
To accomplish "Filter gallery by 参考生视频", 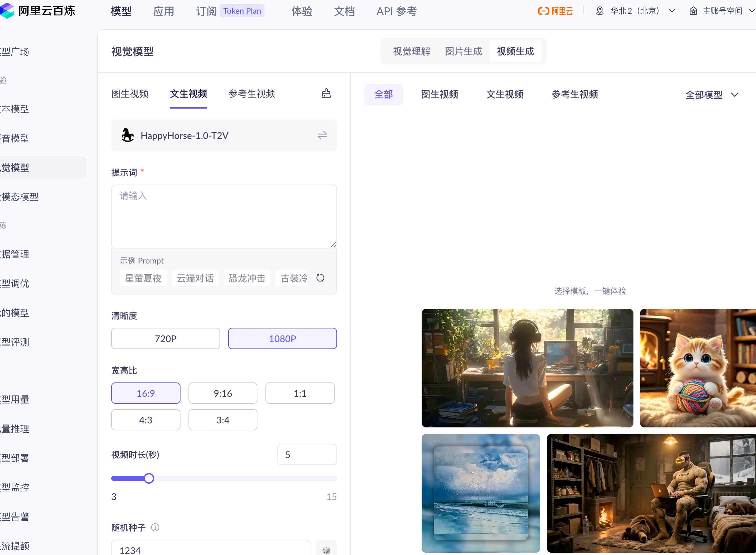I will [x=574, y=95].
